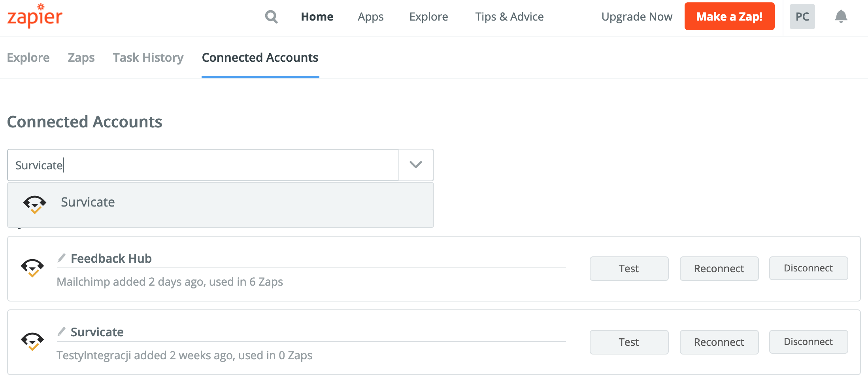Edit the Survicate account name pencil icon

click(61, 332)
